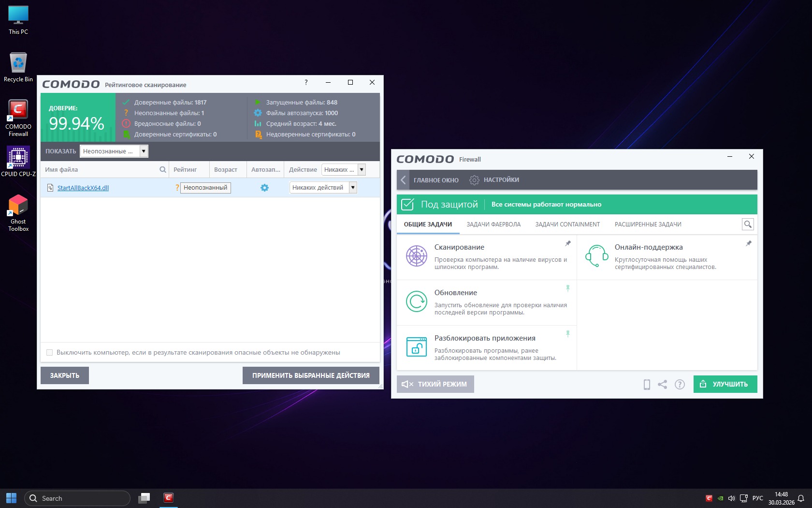Click the Unblock applications padlock icon
Viewport: 812px width, 508px height.
pos(416,347)
